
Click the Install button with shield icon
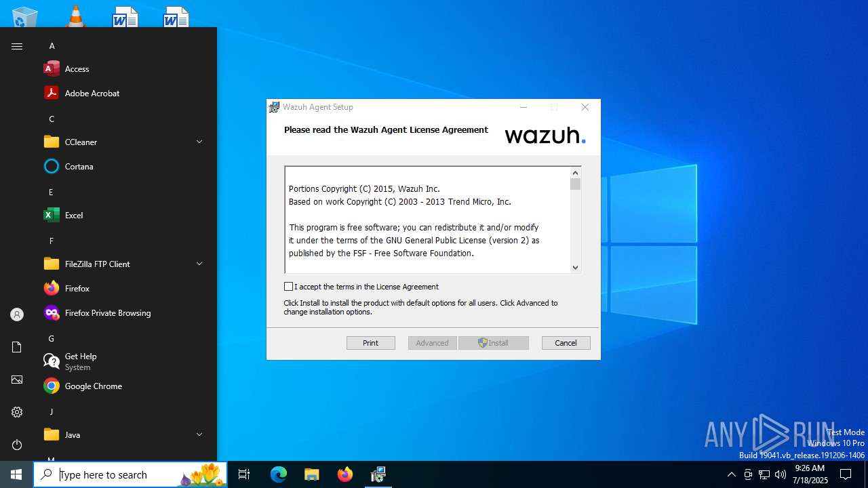pyautogui.click(x=494, y=343)
